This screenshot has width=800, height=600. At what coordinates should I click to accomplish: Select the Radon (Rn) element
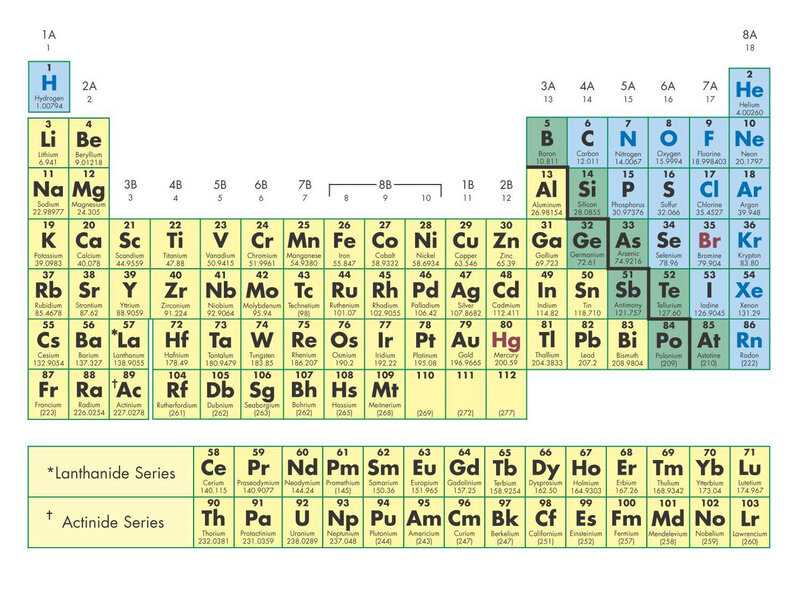pos(749,344)
